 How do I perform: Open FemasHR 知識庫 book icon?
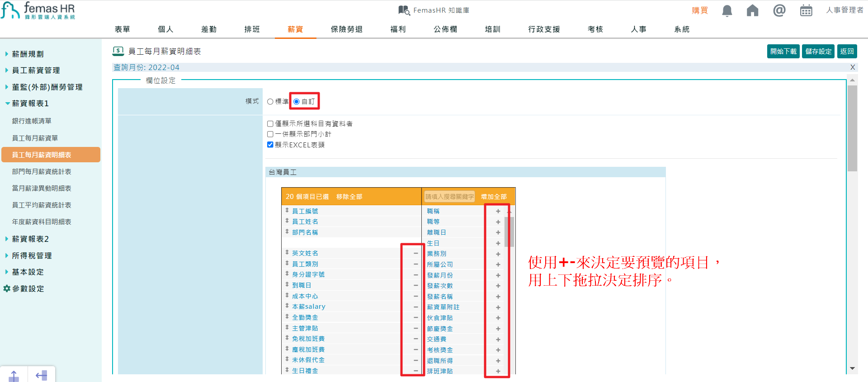coord(404,10)
